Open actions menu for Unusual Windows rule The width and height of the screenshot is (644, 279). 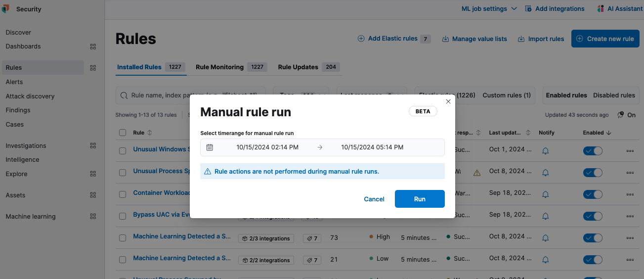pyautogui.click(x=630, y=151)
